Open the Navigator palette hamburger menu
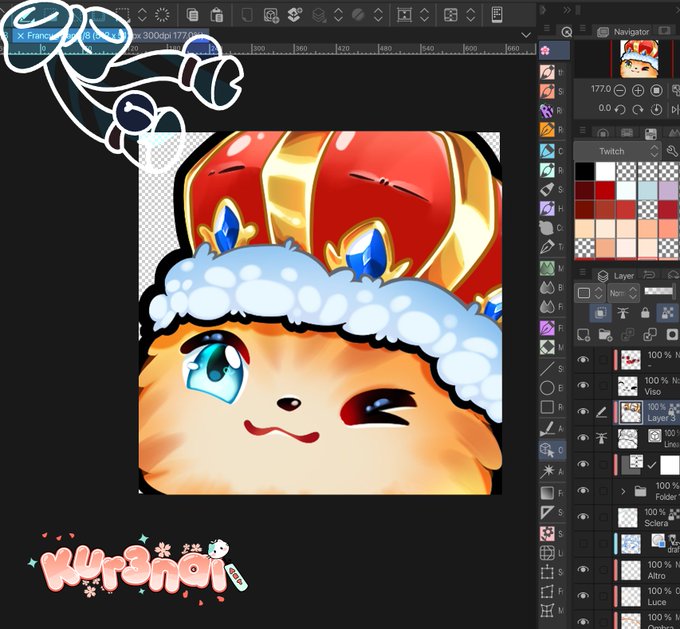 [583, 29]
